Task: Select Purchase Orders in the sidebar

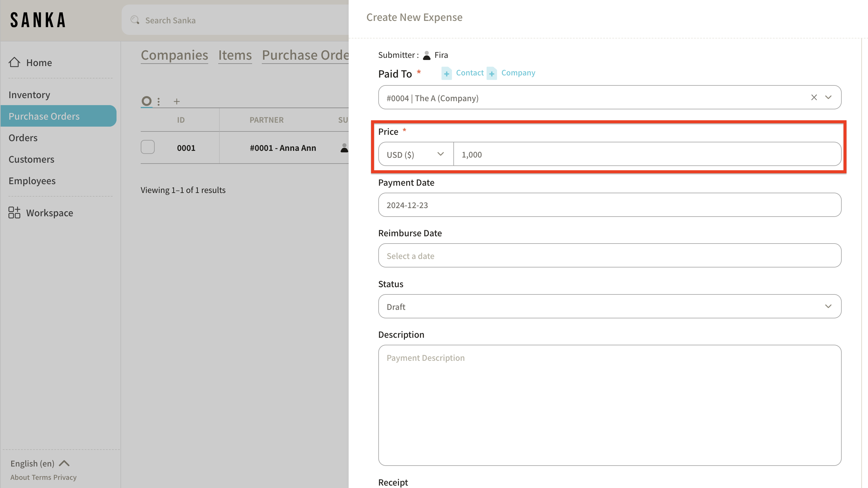Action: point(59,116)
